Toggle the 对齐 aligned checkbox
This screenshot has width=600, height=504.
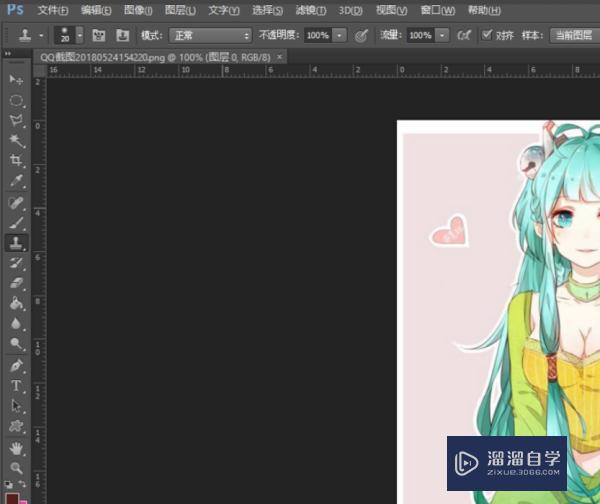click(486, 35)
